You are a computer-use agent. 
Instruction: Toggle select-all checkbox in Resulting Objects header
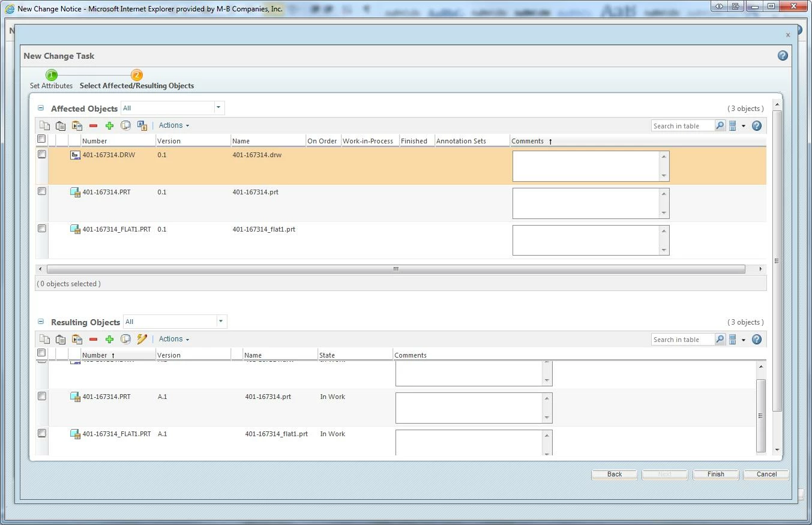point(41,353)
